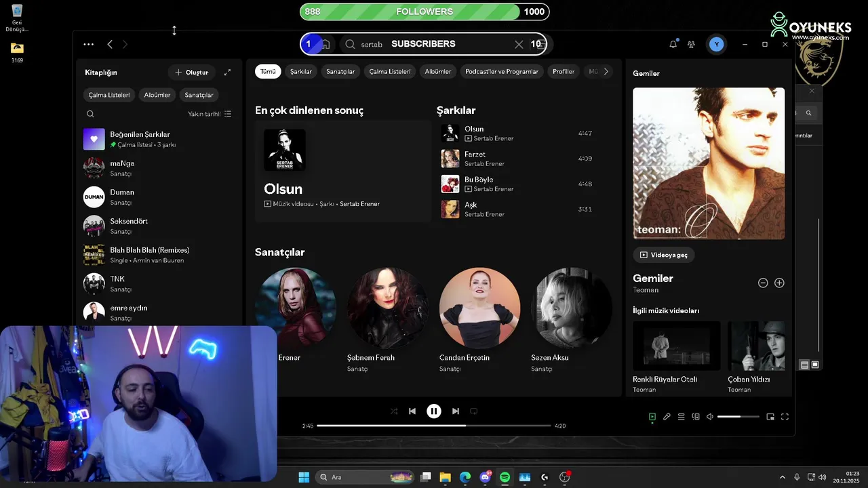Screen dimensions: 868x488
Task: Open Seksendört artist in library
Action: pyautogui.click(x=159, y=226)
